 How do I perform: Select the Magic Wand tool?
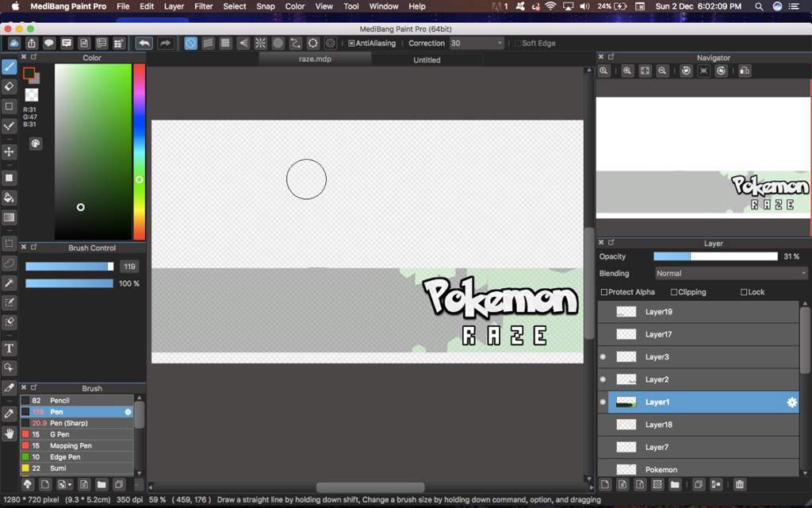[x=10, y=283]
